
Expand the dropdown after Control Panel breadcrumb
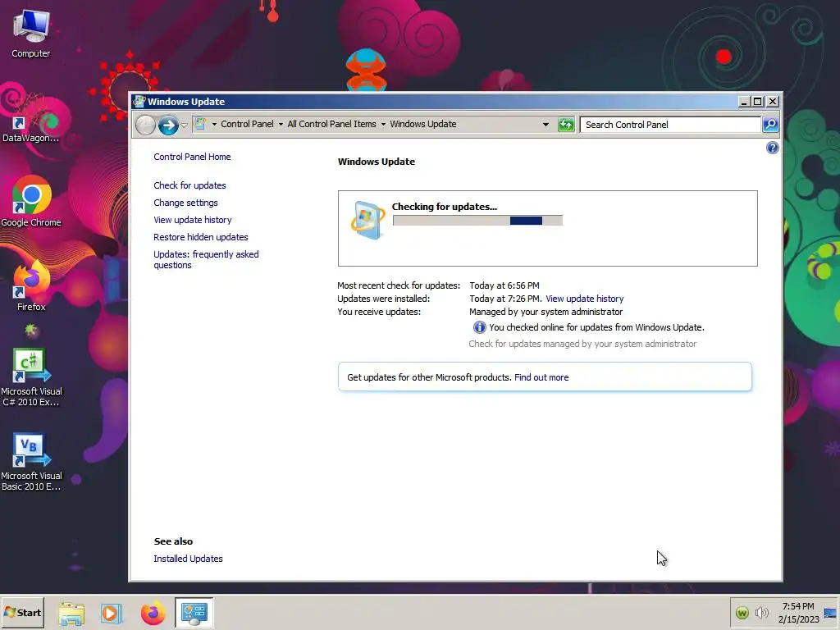[x=281, y=125]
